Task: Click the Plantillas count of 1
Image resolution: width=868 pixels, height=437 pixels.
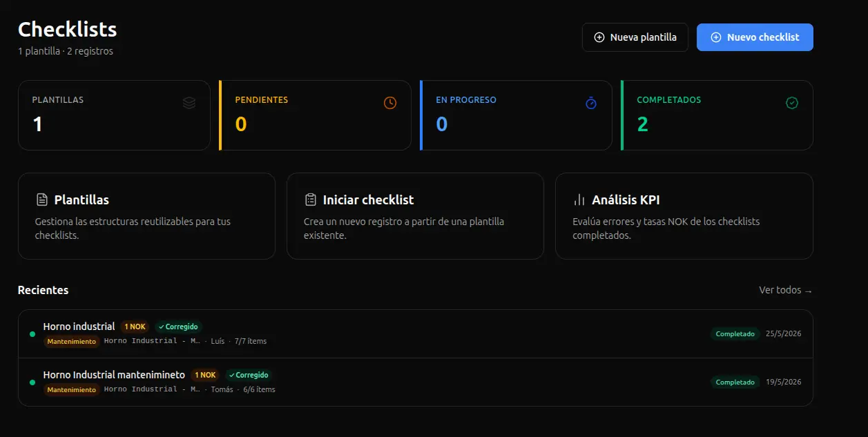Action: click(x=37, y=124)
